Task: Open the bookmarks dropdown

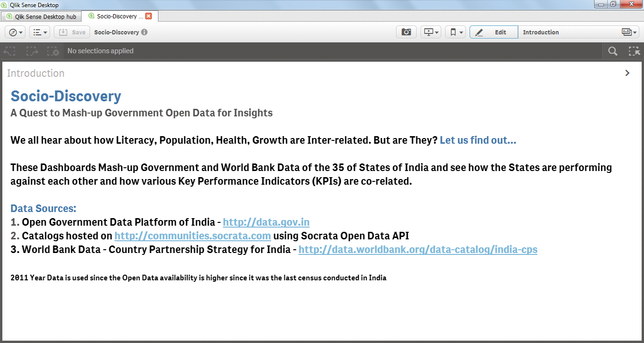Action: click(455, 32)
